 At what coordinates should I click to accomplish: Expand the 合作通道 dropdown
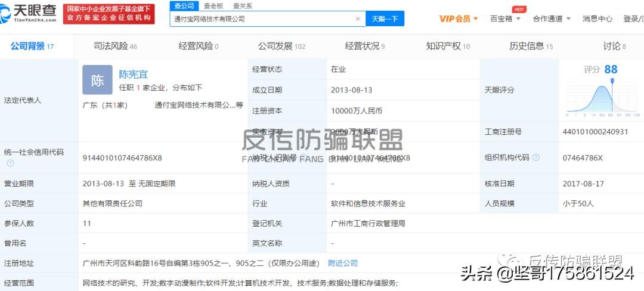coord(552,18)
